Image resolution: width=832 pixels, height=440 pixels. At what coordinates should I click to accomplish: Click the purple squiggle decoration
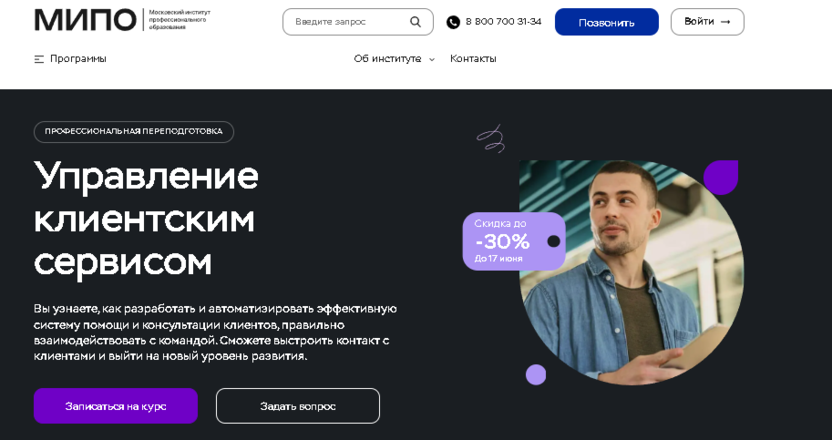[491, 139]
